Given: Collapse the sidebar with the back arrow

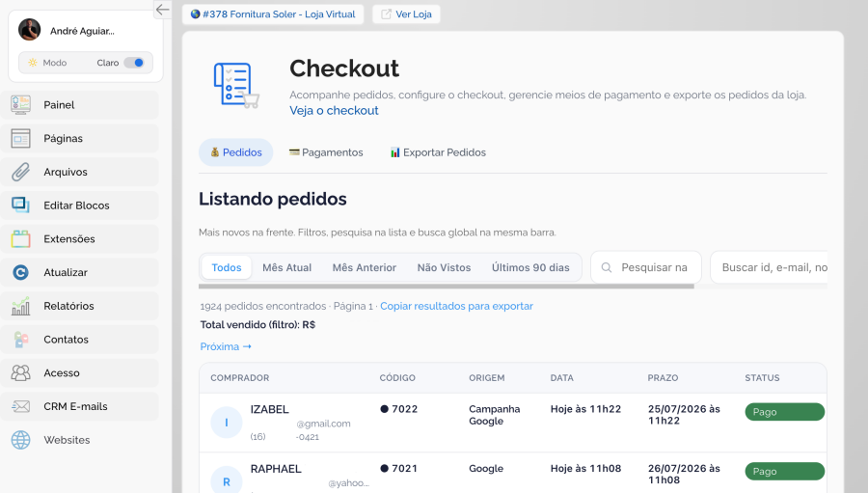Looking at the screenshot, I should [x=162, y=10].
